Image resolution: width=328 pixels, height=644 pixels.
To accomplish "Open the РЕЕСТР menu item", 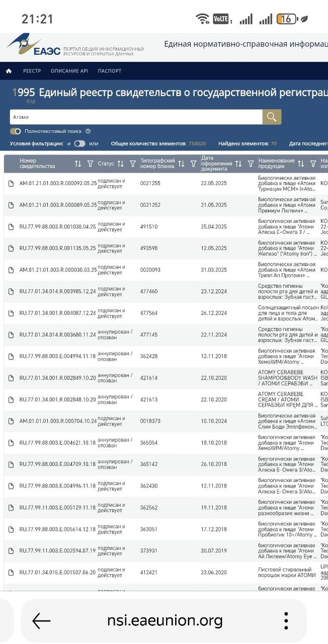I will tap(32, 71).
